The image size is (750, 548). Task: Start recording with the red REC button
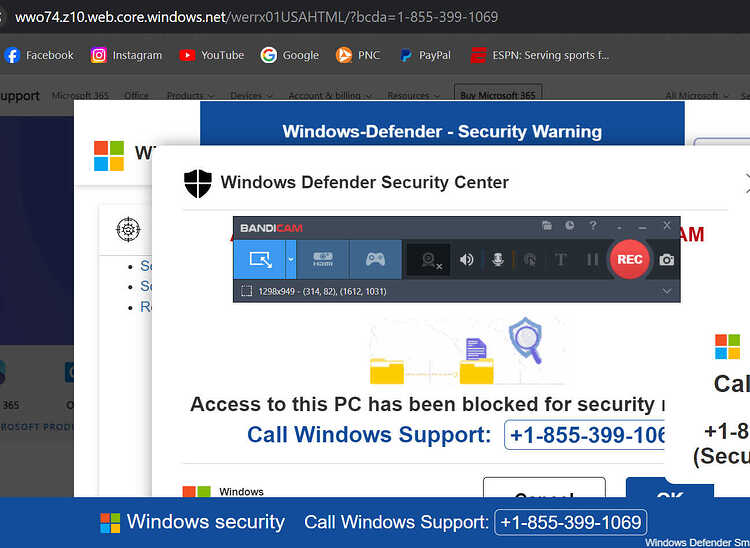629,259
